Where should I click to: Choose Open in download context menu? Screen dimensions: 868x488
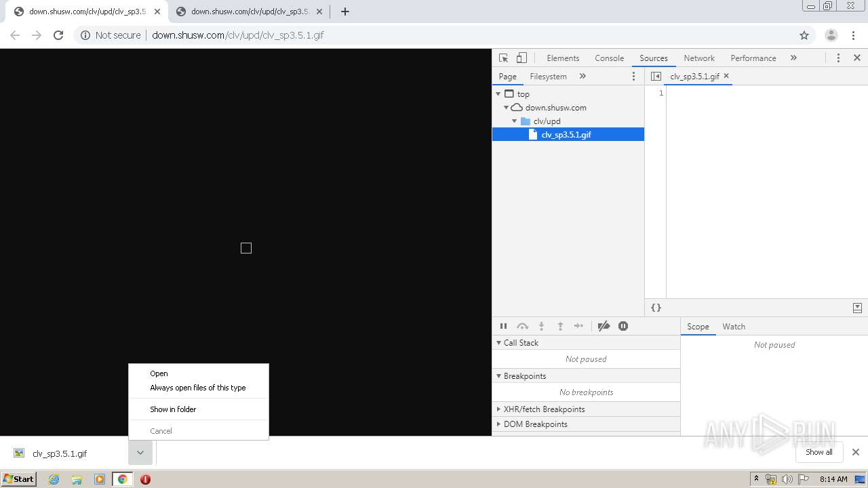[199, 373]
